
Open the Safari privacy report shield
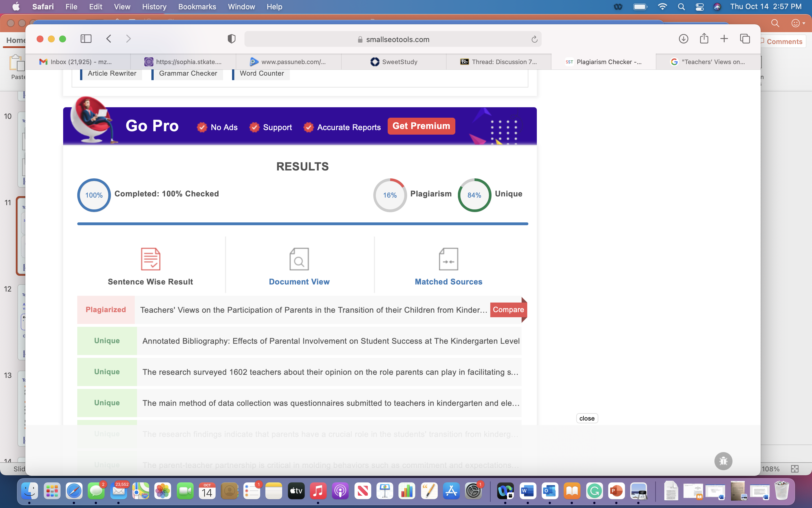point(231,39)
